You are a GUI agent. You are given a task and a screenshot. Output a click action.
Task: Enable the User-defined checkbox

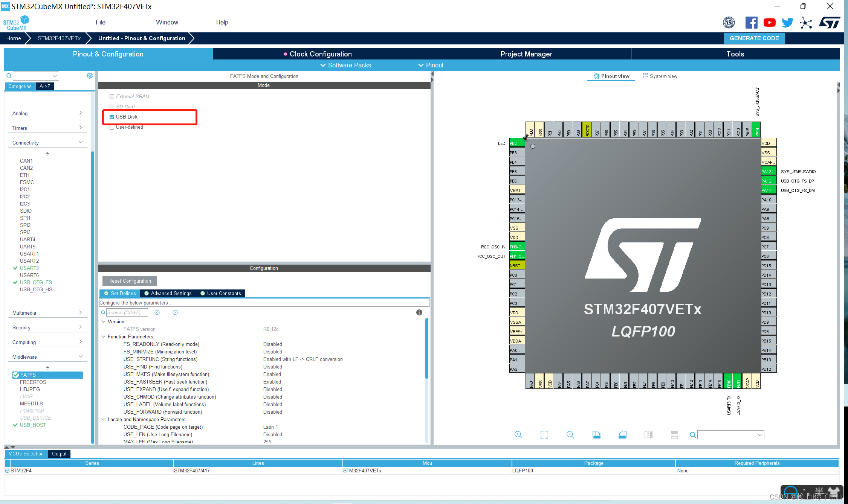pos(112,127)
